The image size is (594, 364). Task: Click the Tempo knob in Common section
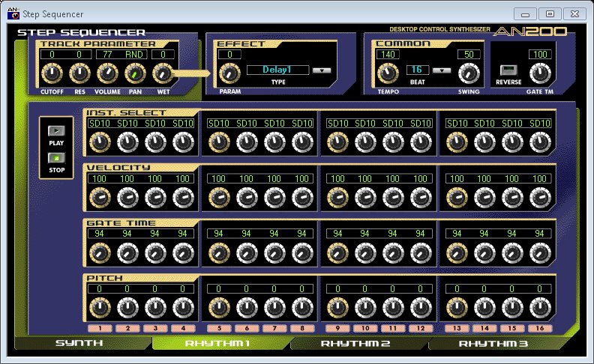click(x=388, y=73)
